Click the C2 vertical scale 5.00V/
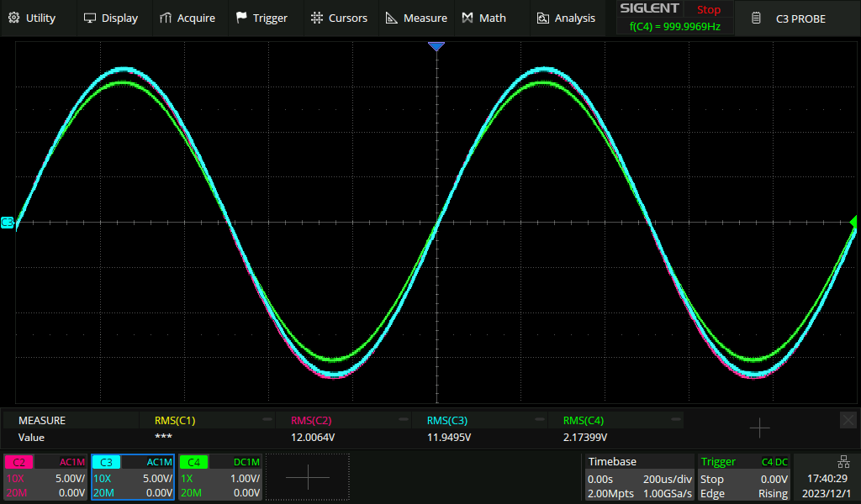The image size is (861, 504). tap(70, 478)
